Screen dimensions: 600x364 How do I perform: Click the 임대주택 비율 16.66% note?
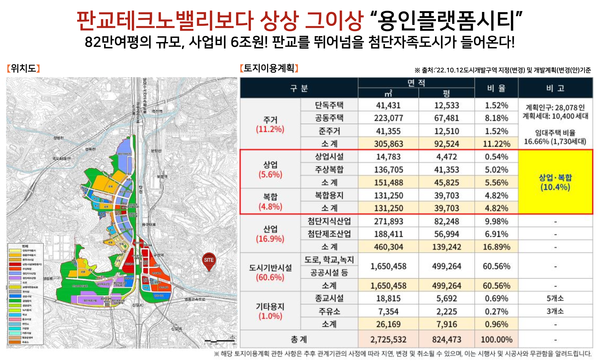point(555,137)
